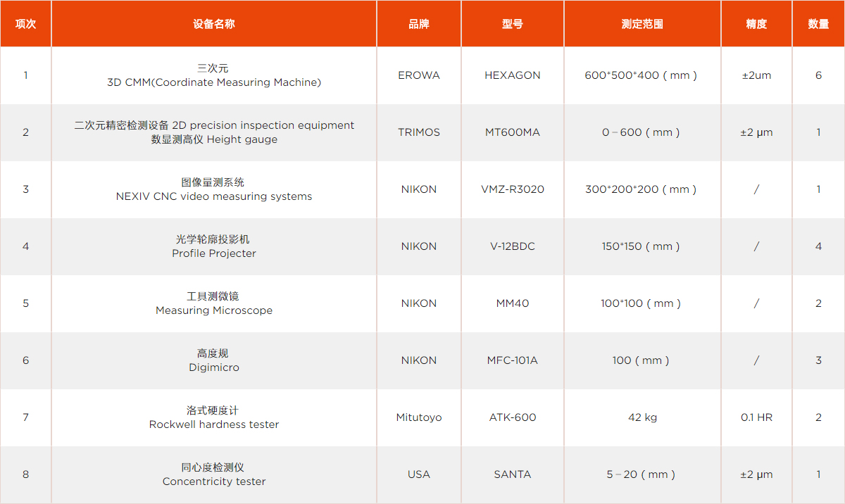The width and height of the screenshot is (845, 504).
Task: Click accuracy slash in the MM40 row
Action: pos(756,303)
